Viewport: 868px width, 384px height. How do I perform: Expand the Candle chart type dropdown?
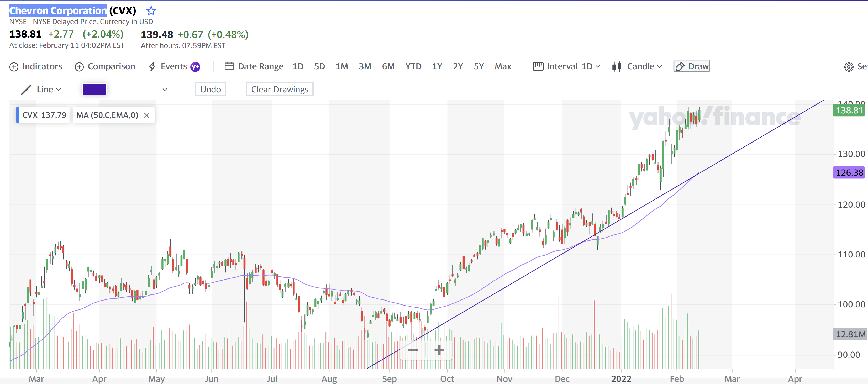point(637,66)
